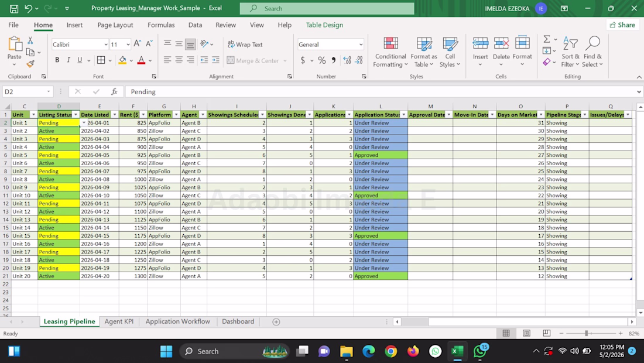Open the Listing Status filter dropdown
The height and width of the screenshot is (363, 644).
click(x=76, y=115)
